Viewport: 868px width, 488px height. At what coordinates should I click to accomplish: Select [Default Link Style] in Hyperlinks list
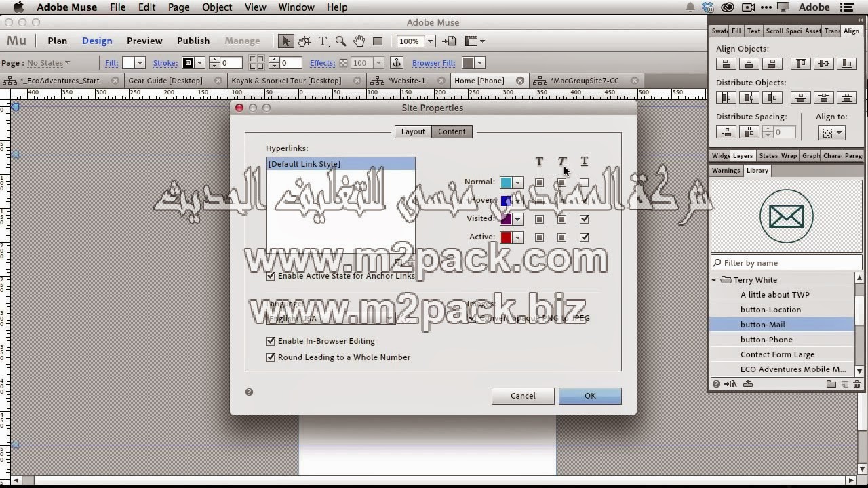pyautogui.click(x=340, y=164)
